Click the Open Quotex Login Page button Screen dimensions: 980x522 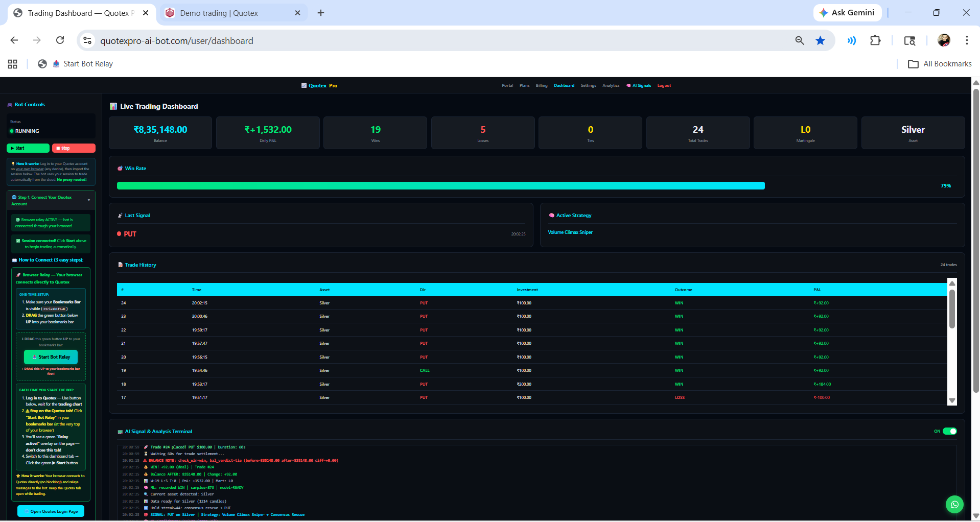[51, 511]
